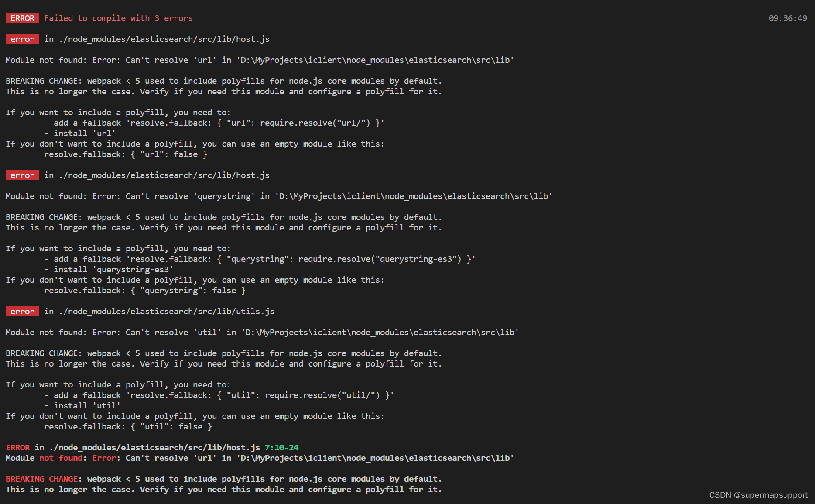
Task: Click the utils.js file path line
Action: click(159, 311)
